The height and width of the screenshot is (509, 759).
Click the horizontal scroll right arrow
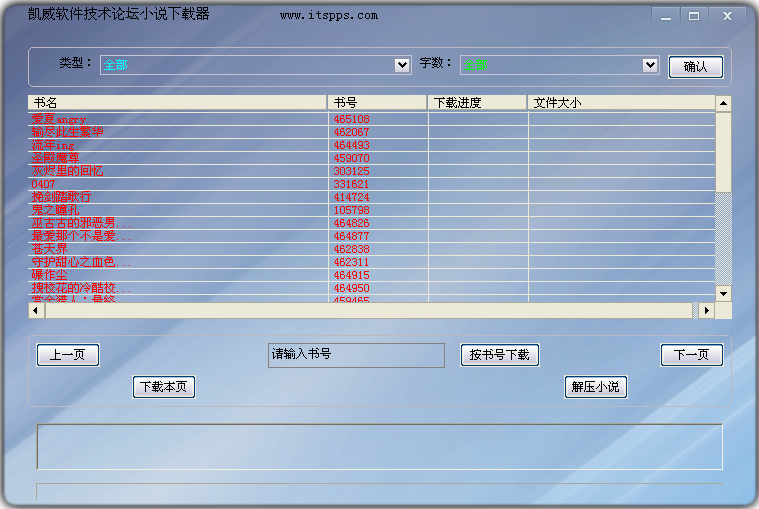click(x=707, y=311)
